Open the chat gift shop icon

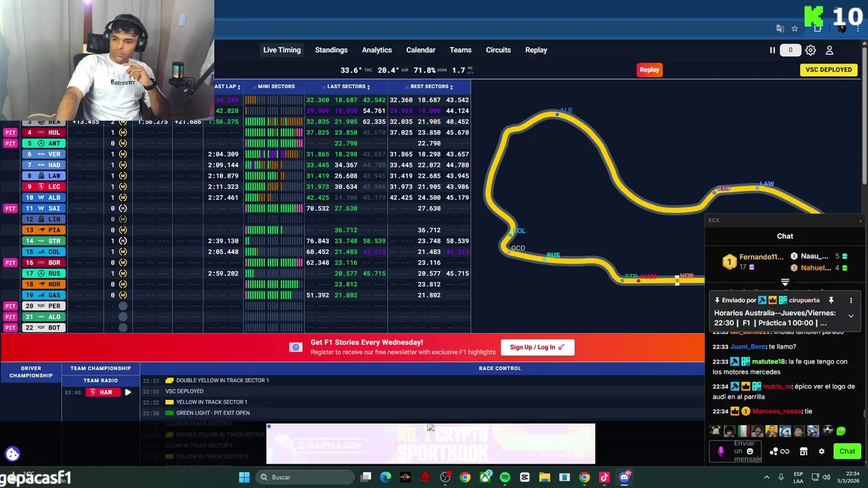point(804,451)
